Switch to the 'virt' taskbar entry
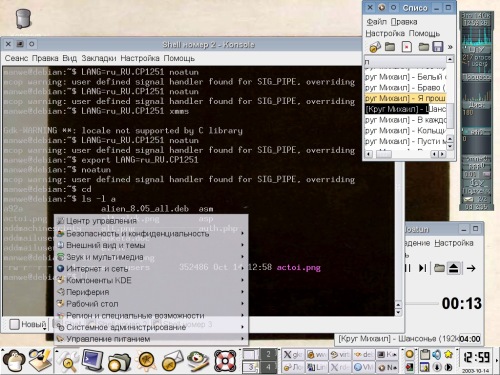Image resolution: width=500 pixels, height=375 pixels. tap(340, 355)
